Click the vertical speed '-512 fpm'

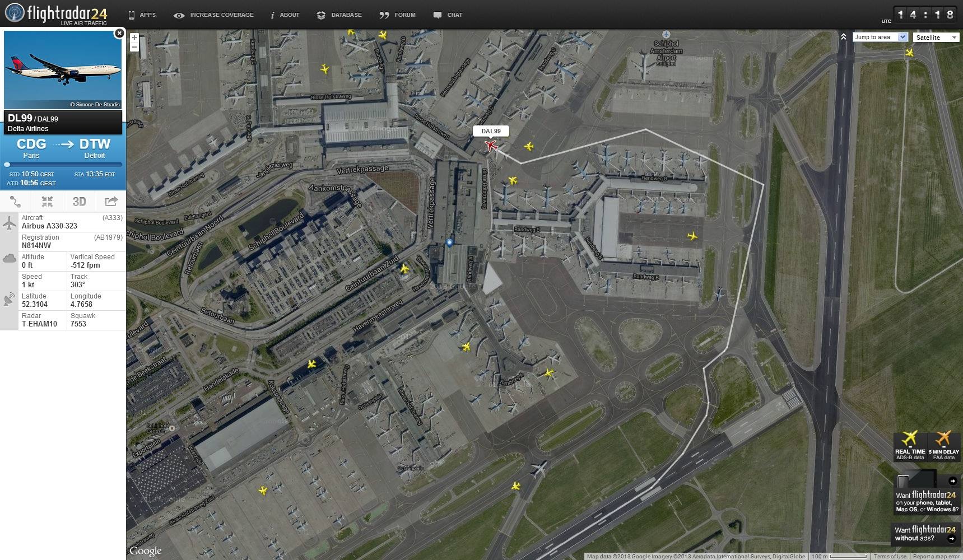click(85, 265)
